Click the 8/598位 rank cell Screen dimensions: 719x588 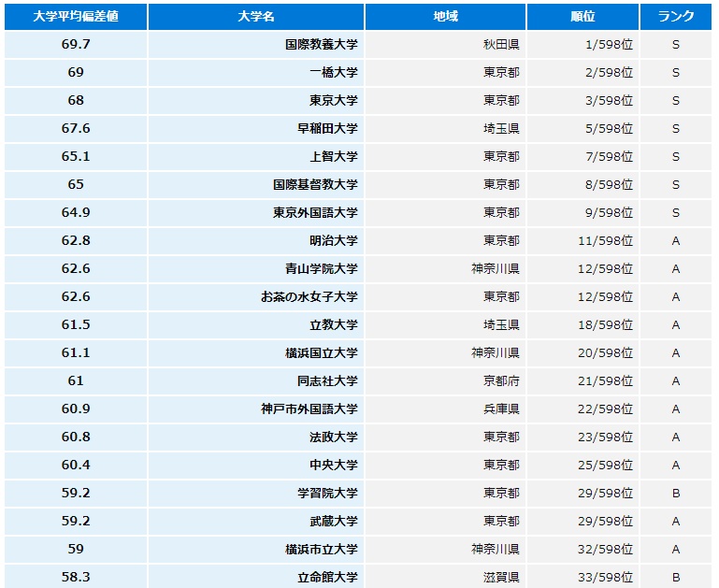click(582, 185)
